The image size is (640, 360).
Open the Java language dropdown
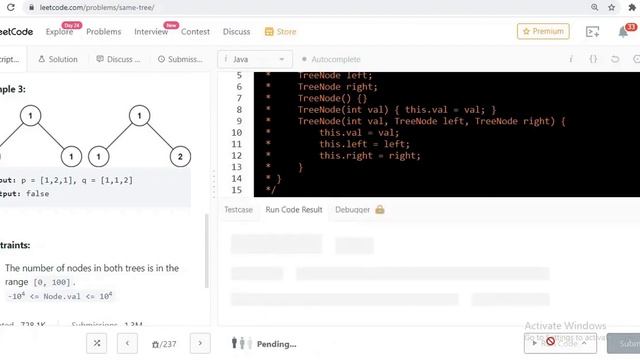point(255,59)
